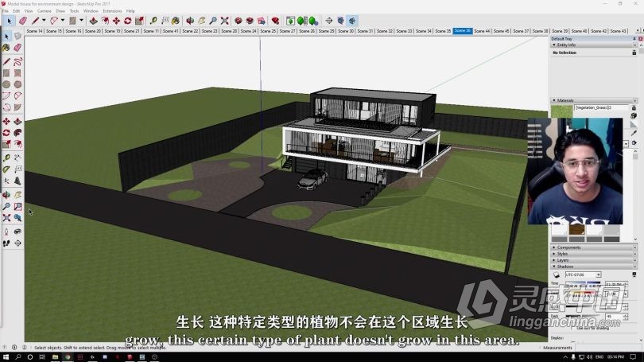
Task: Expand the Styles panel
Action: [x=593, y=254]
